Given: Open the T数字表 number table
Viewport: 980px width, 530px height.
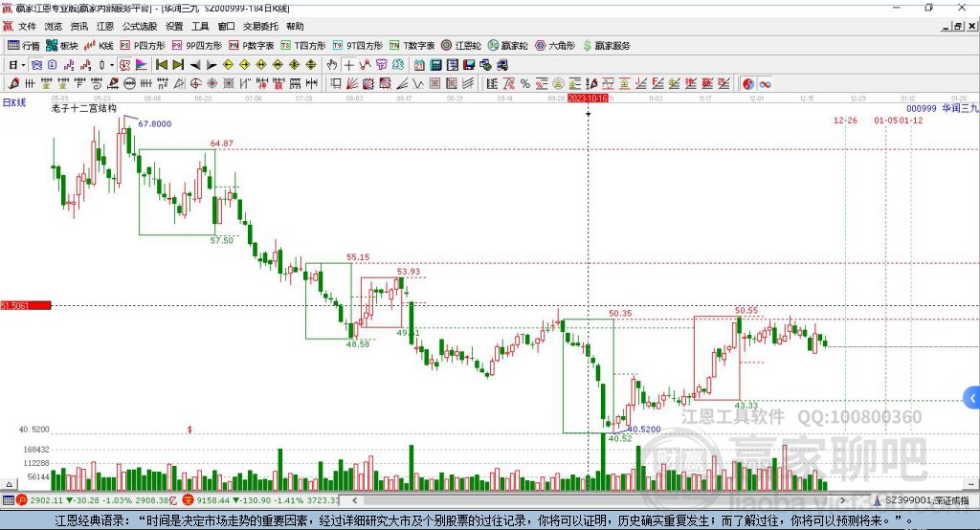Looking at the screenshot, I should (412, 46).
